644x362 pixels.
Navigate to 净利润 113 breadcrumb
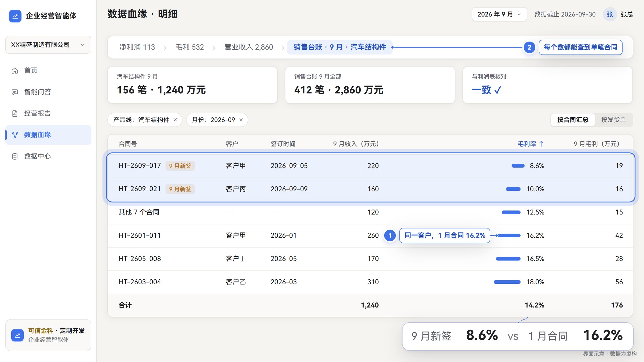(137, 47)
